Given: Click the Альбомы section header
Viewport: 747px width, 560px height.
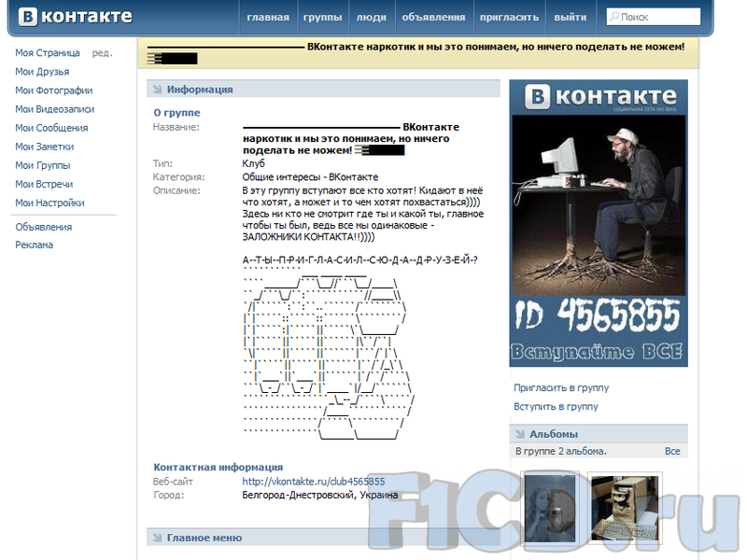Looking at the screenshot, I should pos(599,434).
